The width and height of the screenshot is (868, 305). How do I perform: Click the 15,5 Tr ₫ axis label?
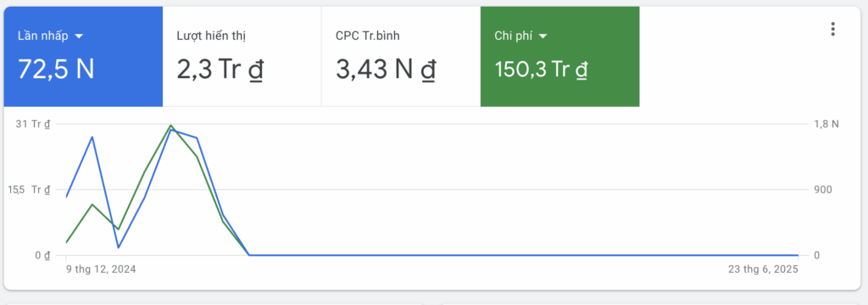pyautogui.click(x=29, y=190)
